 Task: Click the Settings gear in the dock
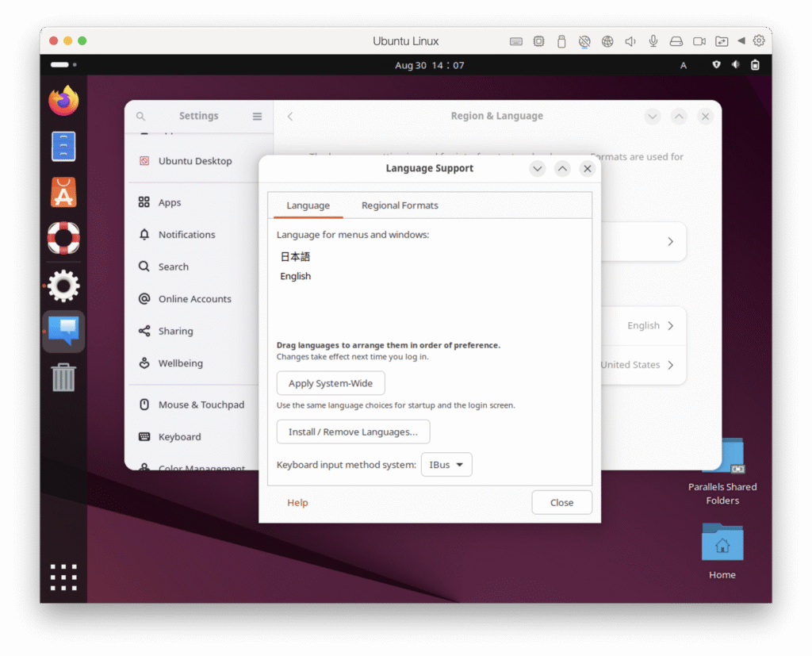pos(63,286)
